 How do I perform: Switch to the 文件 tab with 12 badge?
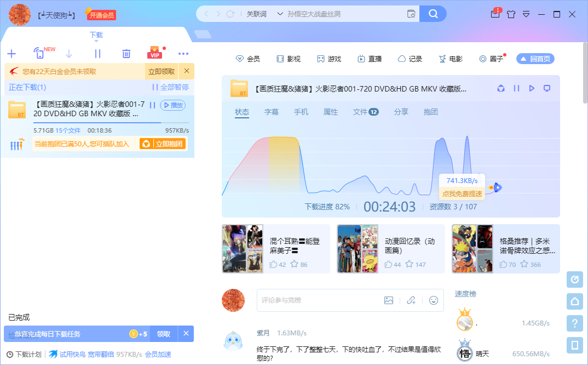pyautogui.click(x=366, y=112)
